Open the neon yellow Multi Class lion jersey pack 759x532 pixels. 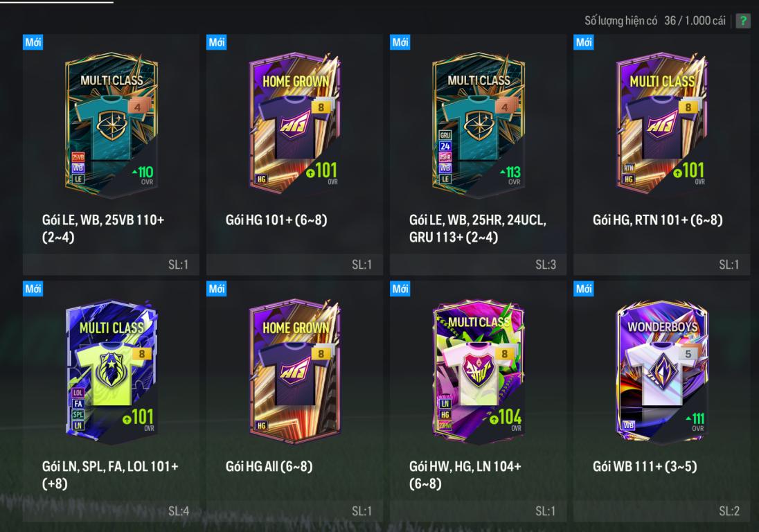[111, 372]
